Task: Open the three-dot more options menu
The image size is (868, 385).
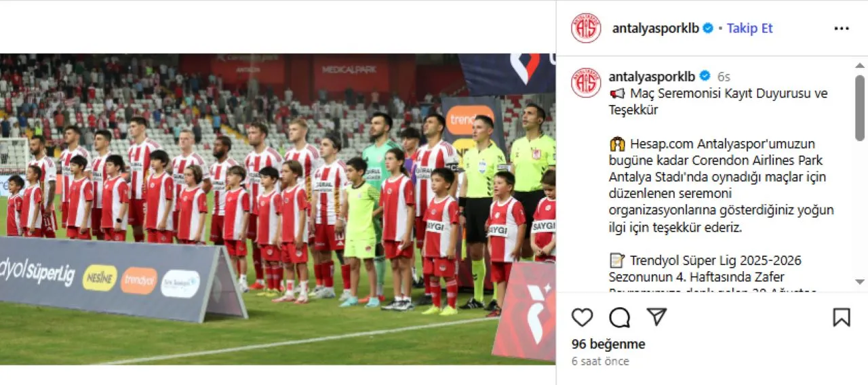Action: (842, 28)
